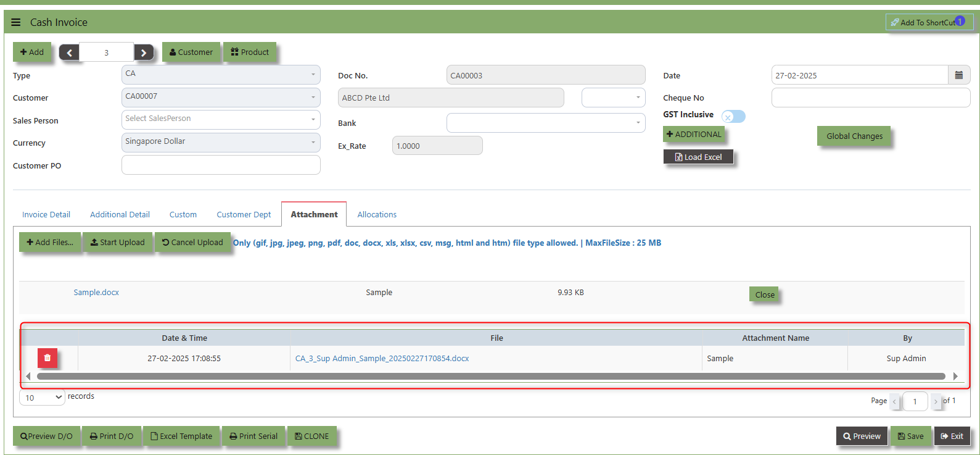Click the Date field 27-02-2025
This screenshot has width=980, height=455.
pos(860,75)
